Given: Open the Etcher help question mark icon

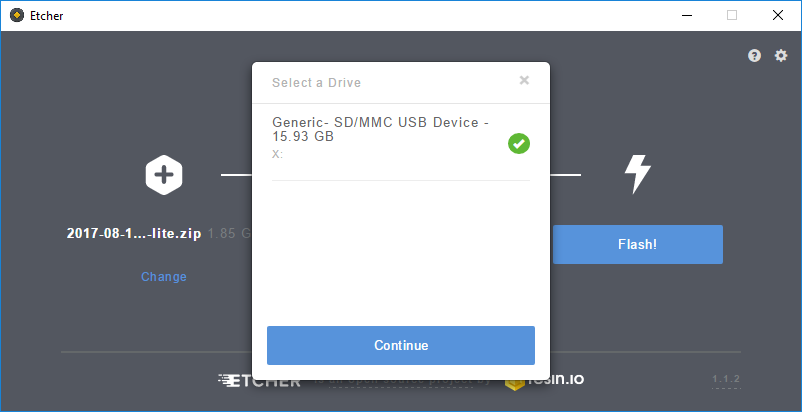Looking at the screenshot, I should (755, 56).
